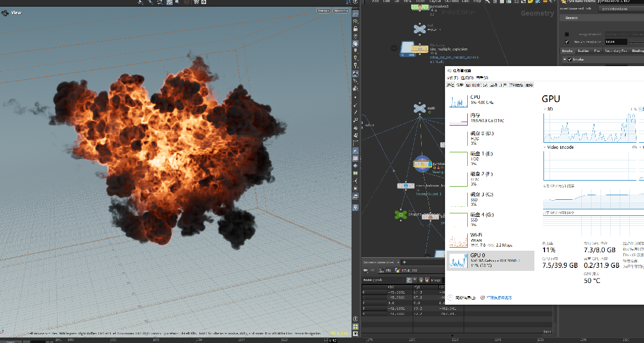Click the current frame marker 157 on timeline

(x=333, y=341)
